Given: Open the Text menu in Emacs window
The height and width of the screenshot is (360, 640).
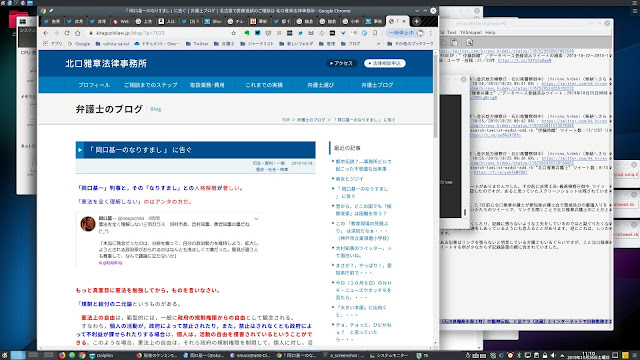Looking at the screenshot, I should [451, 32].
